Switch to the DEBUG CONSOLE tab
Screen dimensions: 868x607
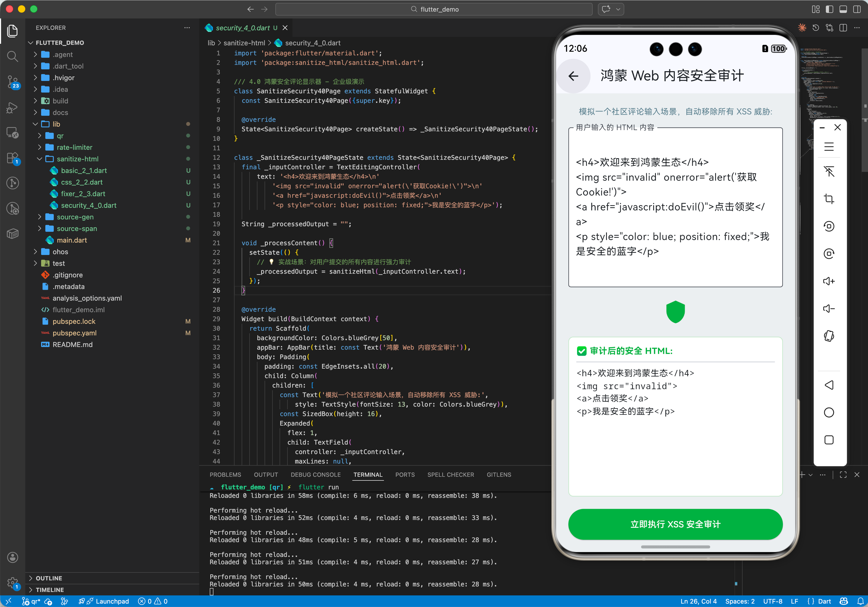315,475
